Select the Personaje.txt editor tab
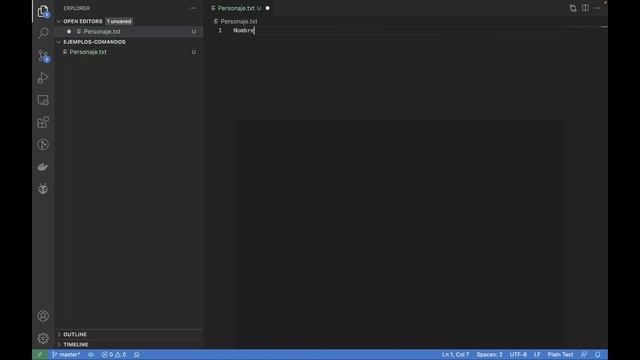 point(236,8)
